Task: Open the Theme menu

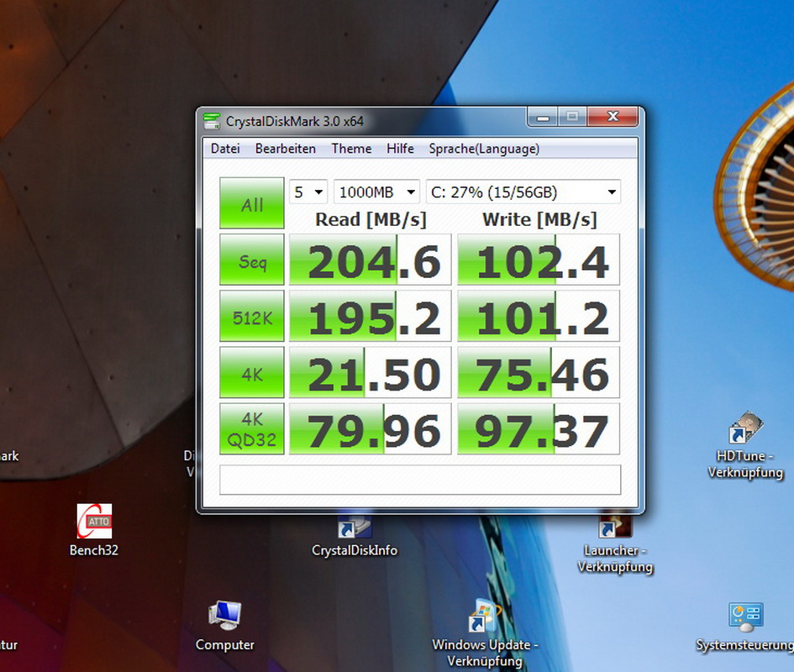Action: [x=351, y=149]
